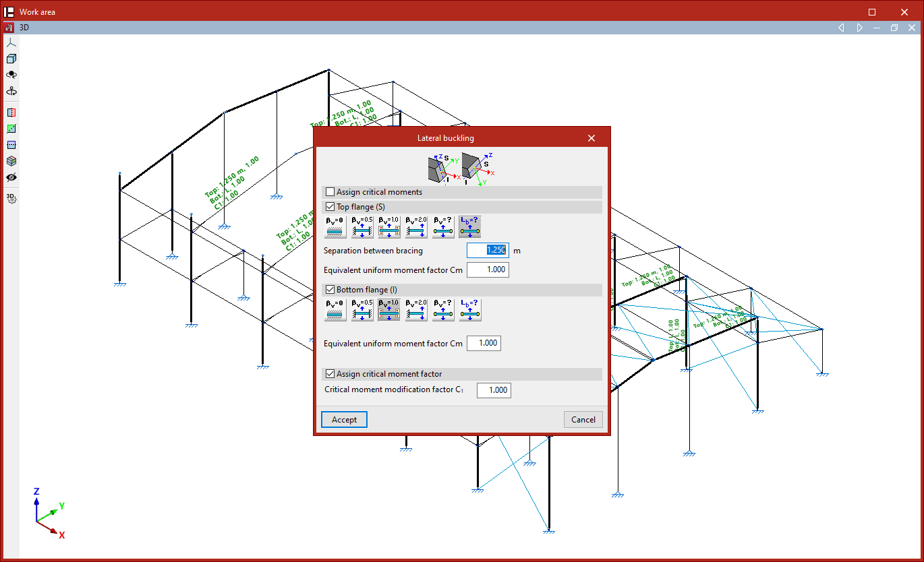Restore down the 3D sub-window
The width and height of the screenshot is (924, 562).
click(x=894, y=28)
